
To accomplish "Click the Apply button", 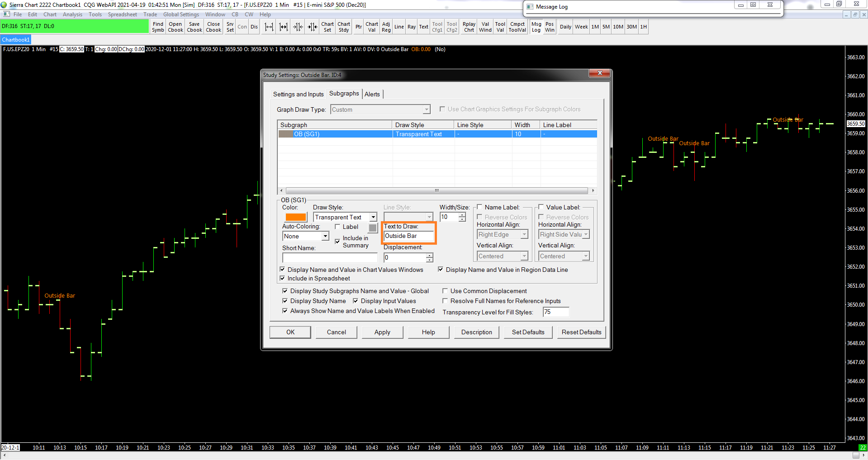I will click(x=382, y=332).
